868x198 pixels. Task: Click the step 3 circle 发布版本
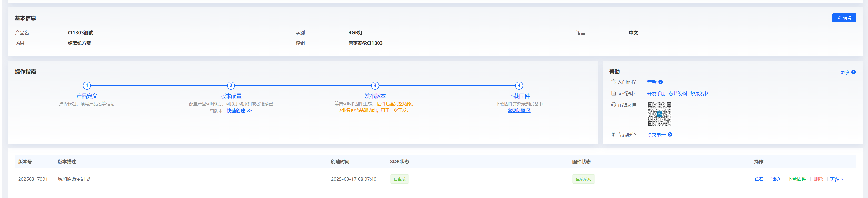[x=375, y=85]
